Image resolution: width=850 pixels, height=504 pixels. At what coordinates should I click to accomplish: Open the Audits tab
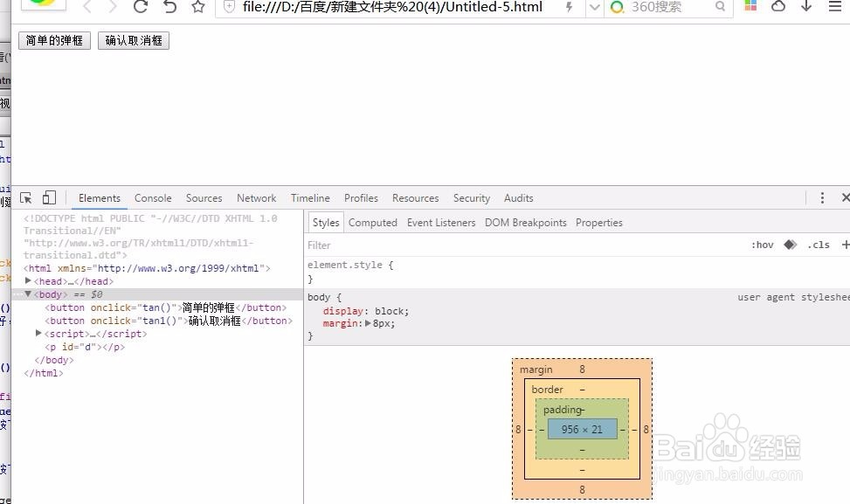tap(518, 198)
